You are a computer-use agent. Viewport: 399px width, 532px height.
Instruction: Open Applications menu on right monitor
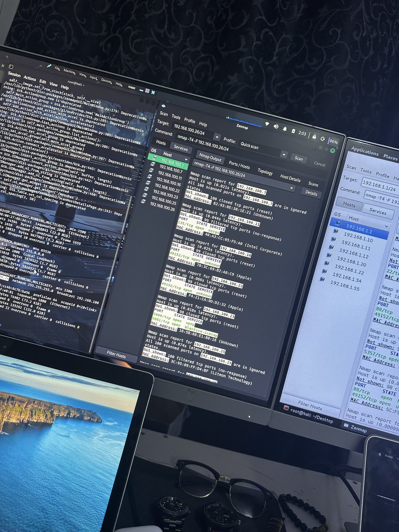(365, 152)
